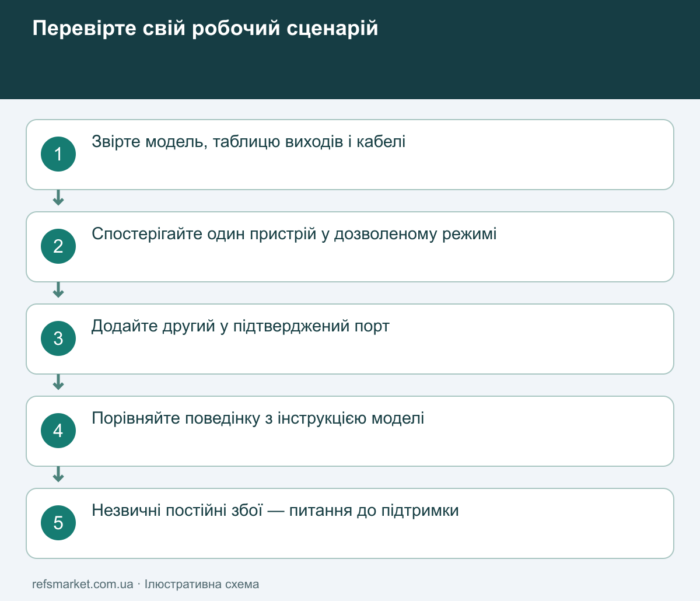Select 'Незвичні постійні збої — питання до підтримки'
The width and height of the screenshot is (700, 601).
[x=275, y=511]
